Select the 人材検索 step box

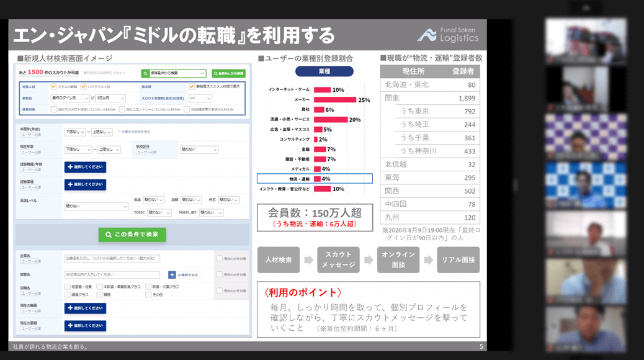point(279,259)
